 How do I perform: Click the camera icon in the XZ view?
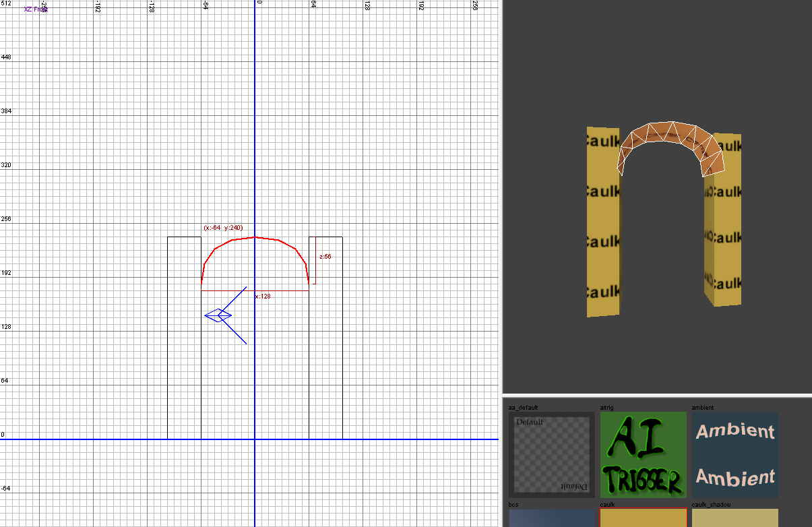coord(218,315)
